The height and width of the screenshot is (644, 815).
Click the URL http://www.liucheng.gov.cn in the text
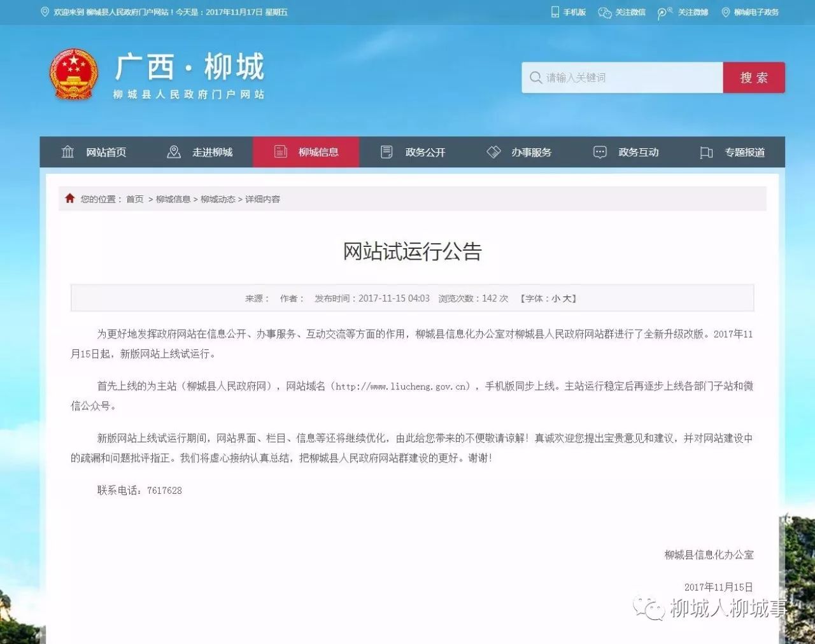(x=402, y=386)
